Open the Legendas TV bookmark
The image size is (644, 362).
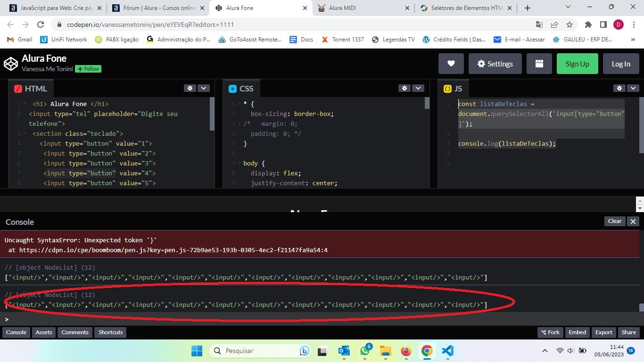pos(393,40)
